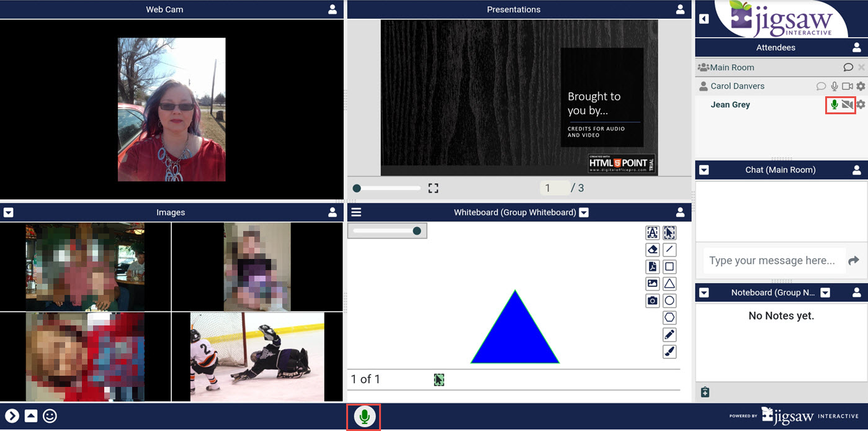This screenshot has height=431, width=868.
Task: Select Main Room in attendees list
Action: point(732,67)
